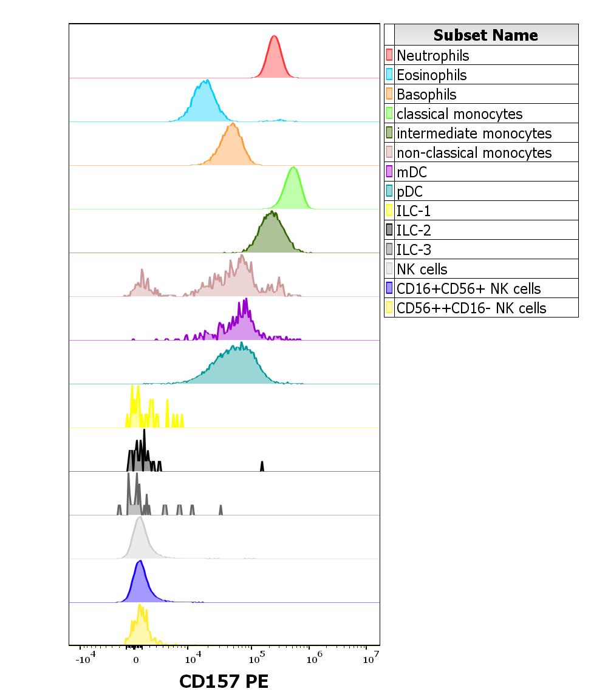The height and width of the screenshot is (700, 591).
Task: Select the purple mDC color marker
Action: (389, 172)
